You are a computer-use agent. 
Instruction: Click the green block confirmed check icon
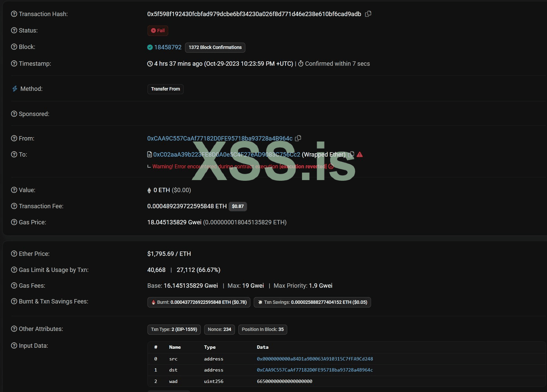pyautogui.click(x=150, y=47)
